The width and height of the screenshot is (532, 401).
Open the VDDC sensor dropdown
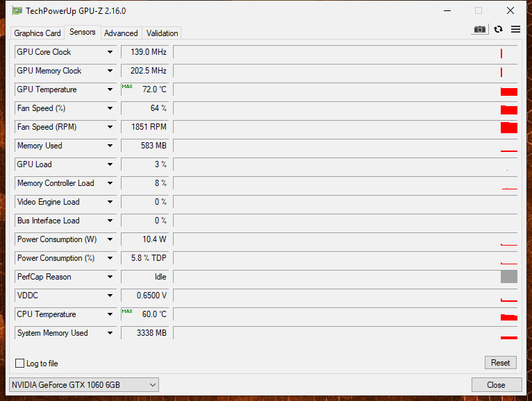pyautogui.click(x=110, y=296)
